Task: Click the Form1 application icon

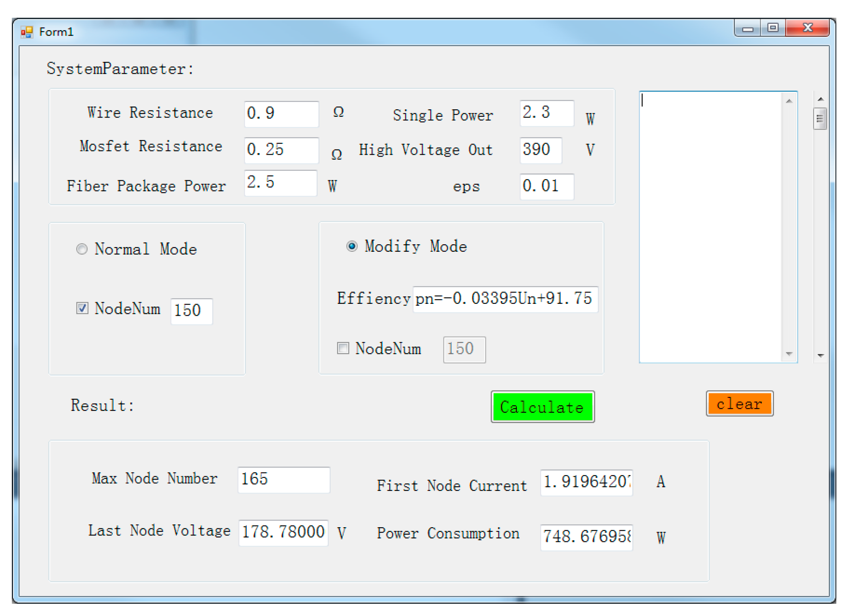Action: tap(26, 31)
